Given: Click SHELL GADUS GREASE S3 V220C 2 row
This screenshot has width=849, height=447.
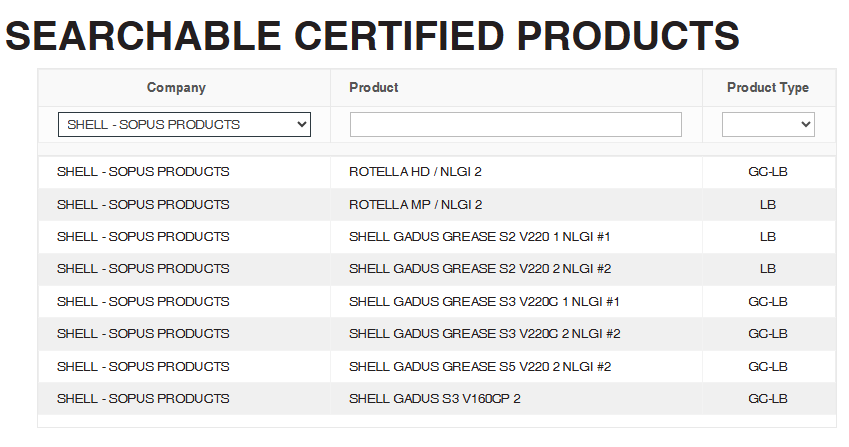Looking at the screenshot, I should click(x=484, y=334).
